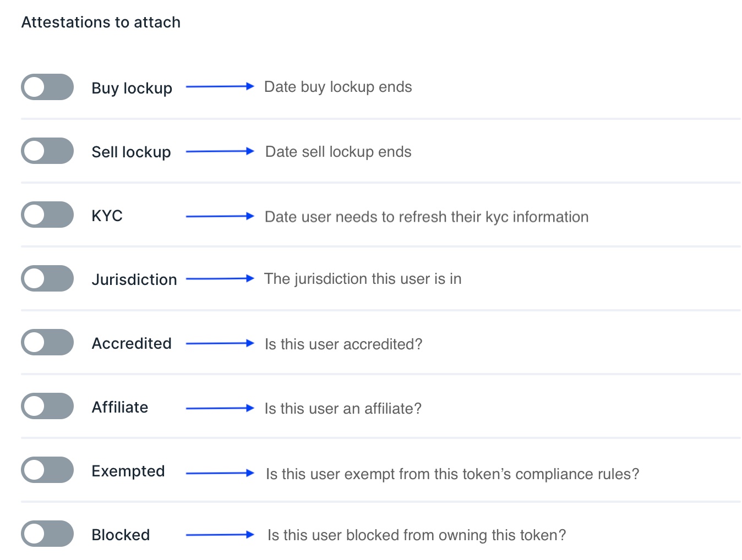Click the Jurisdiction label
The image size is (742, 560).
click(x=134, y=279)
